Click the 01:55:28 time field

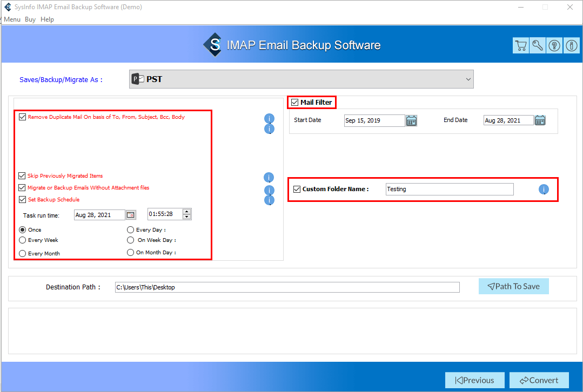[x=165, y=214]
